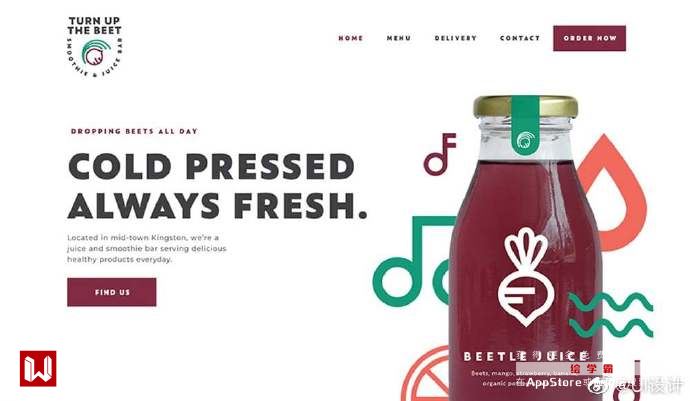
Task: Click the Turn Up The Beet logo
Action: 95,47
